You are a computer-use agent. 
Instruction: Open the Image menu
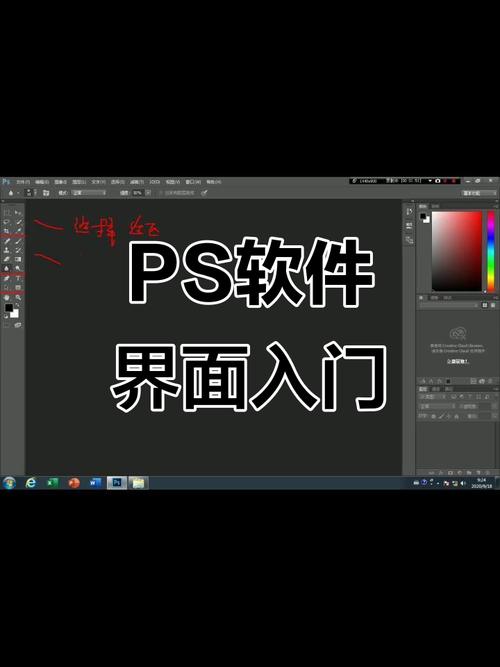(60, 182)
